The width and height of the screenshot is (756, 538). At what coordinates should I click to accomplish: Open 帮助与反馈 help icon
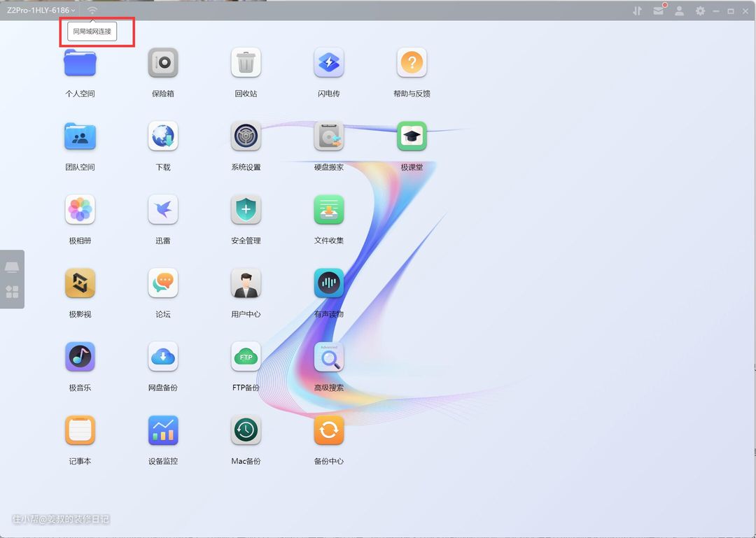coord(412,63)
